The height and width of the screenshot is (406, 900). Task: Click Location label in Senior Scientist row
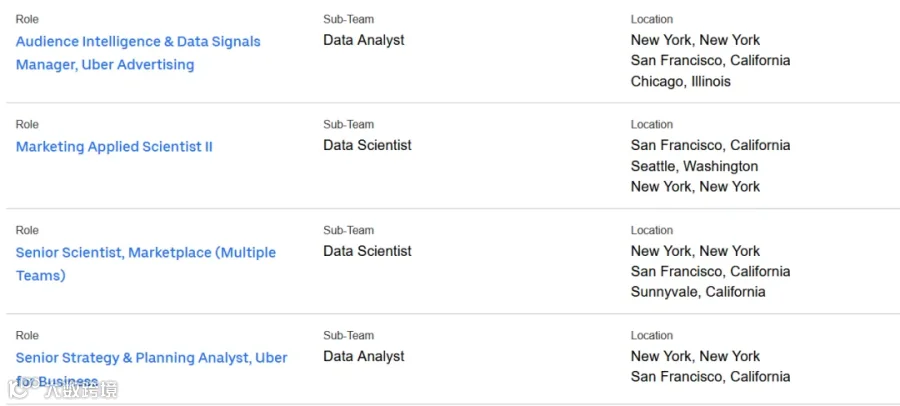point(651,230)
